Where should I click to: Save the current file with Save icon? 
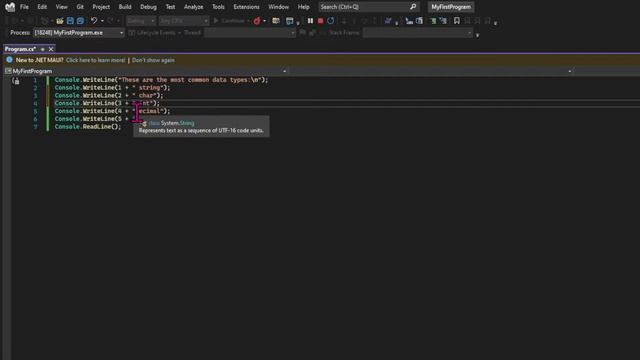coord(70,21)
